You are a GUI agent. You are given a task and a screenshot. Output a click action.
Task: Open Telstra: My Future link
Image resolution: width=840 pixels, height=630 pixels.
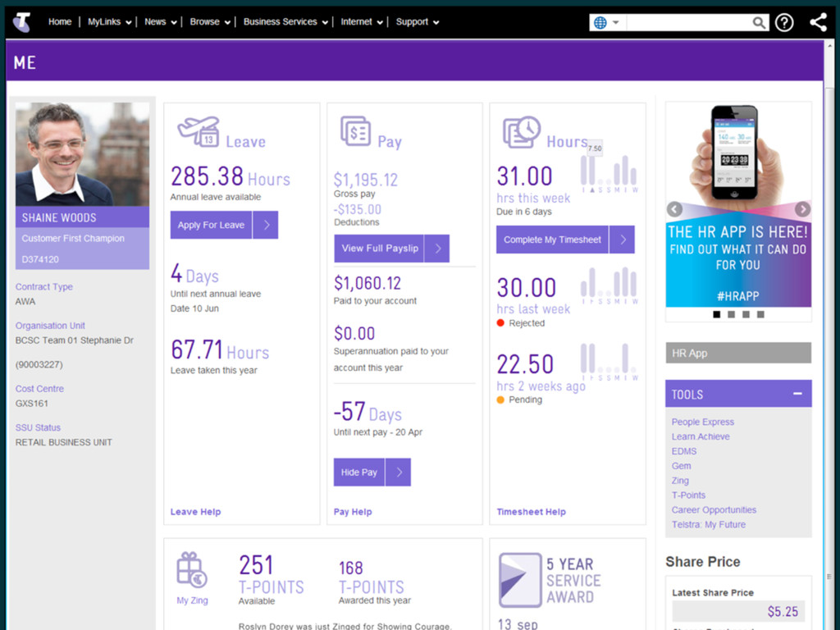click(709, 524)
